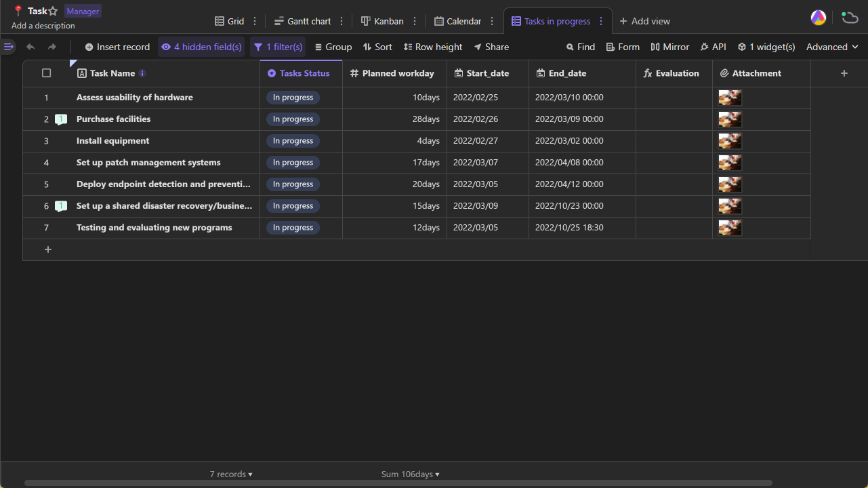
Task: Open attachment thumbnail in row 7
Action: (730, 228)
